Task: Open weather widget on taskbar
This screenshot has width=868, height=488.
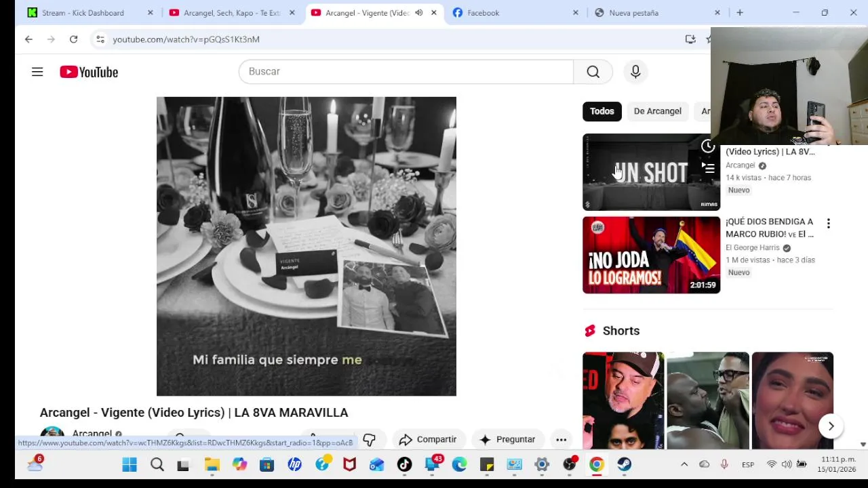Action: (35, 464)
